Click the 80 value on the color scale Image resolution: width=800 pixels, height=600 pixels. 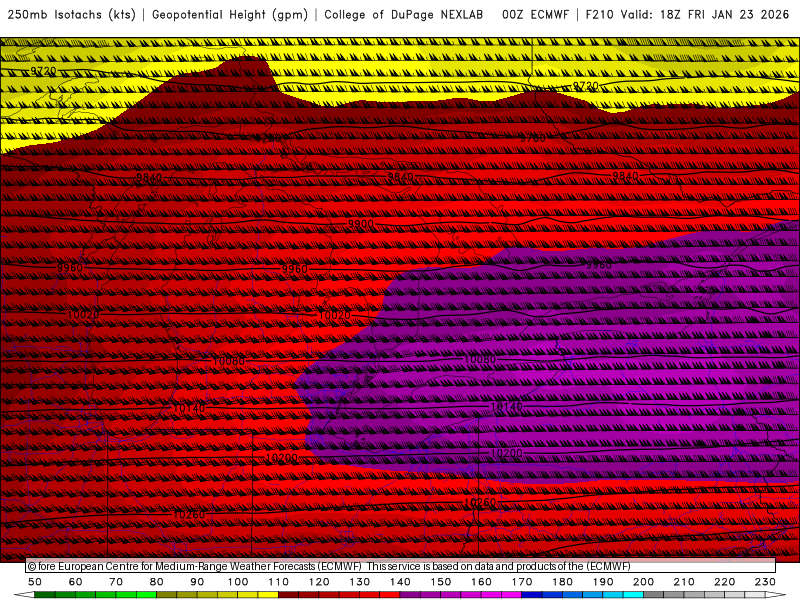click(x=157, y=582)
